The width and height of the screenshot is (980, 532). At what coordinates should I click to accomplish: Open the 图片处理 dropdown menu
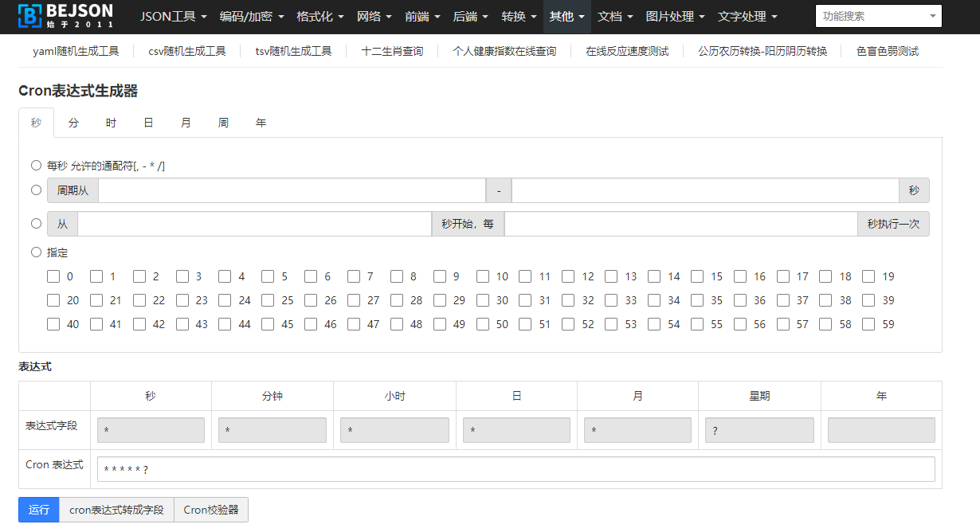675,16
